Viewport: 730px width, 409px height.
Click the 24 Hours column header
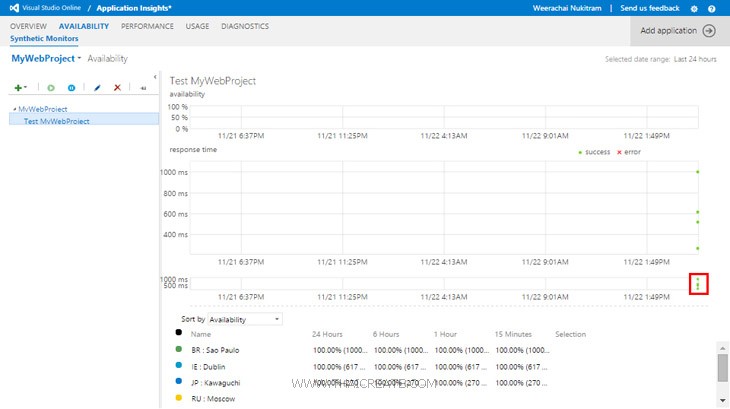click(327, 334)
